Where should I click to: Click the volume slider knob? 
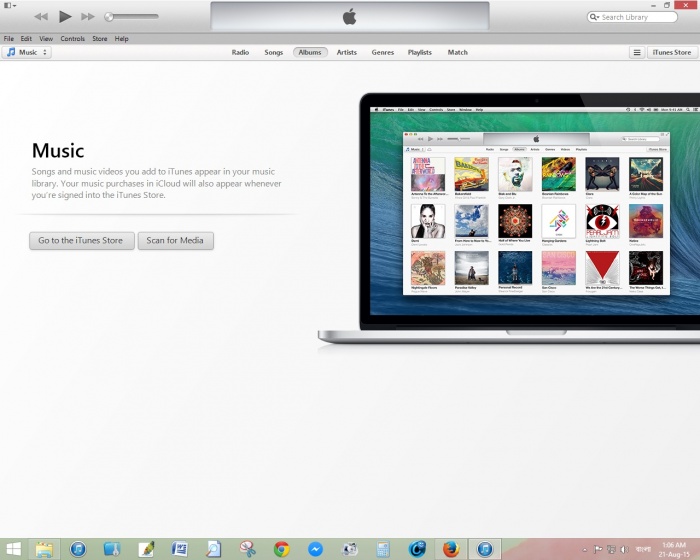click(109, 17)
